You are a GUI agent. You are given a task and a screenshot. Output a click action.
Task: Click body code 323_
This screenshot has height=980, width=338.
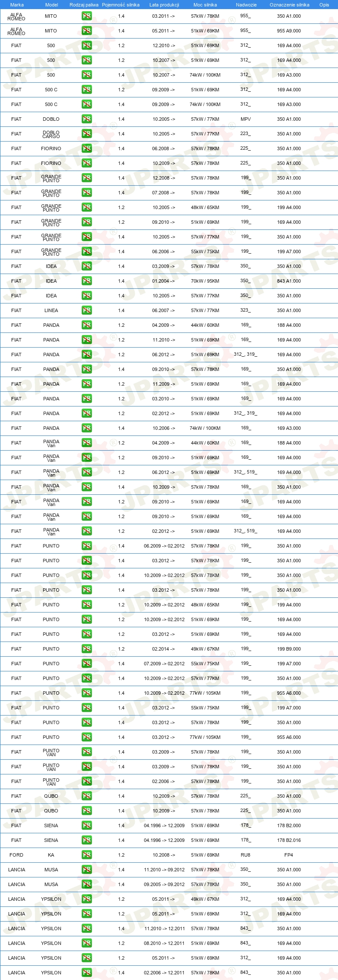click(246, 310)
